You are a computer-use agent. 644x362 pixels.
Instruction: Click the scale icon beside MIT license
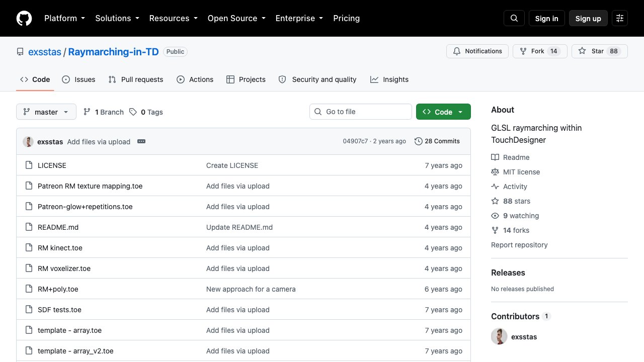click(x=495, y=172)
